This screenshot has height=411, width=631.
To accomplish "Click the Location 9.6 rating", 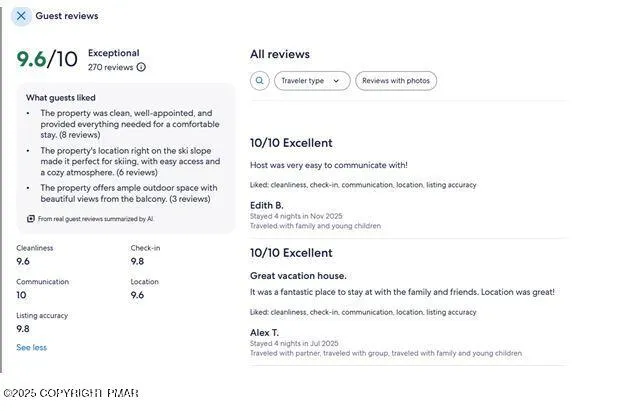I will coord(137,295).
